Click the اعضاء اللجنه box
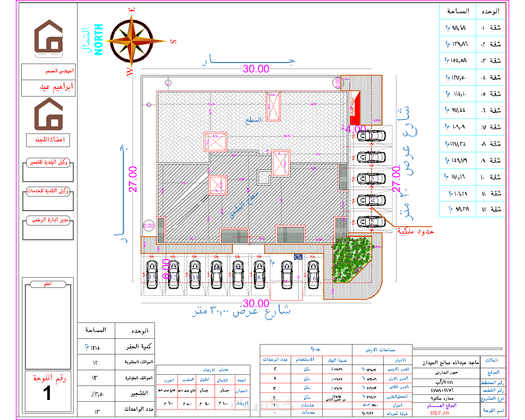525x420 pixels. tap(48, 140)
